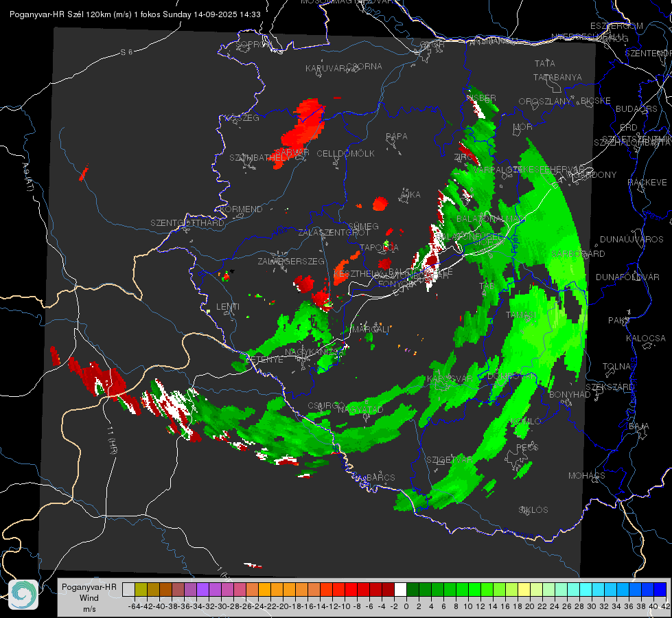This screenshot has width=672, height=618.
Task: Click the BUDAÖRS city label
Action: point(636,109)
